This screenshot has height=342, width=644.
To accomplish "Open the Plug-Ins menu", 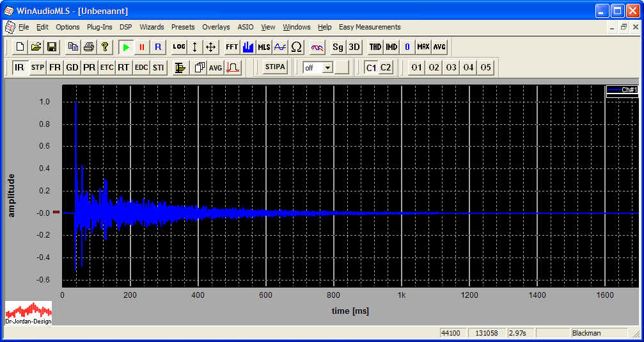I will [99, 27].
